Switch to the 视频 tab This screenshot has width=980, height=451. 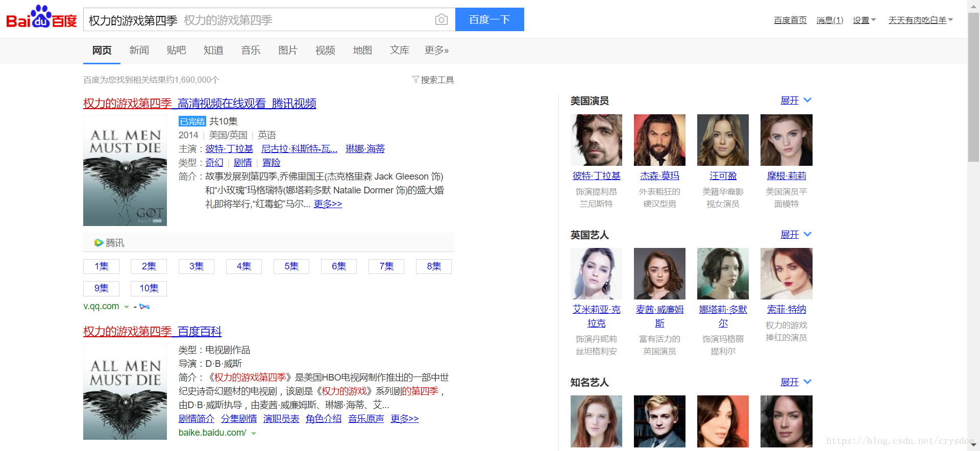click(325, 50)
